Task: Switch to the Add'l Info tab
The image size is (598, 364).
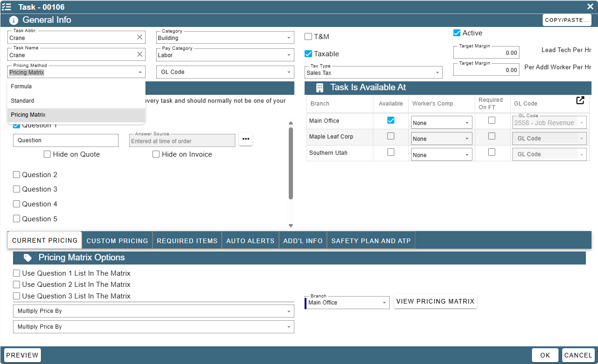Action: pyautogui.click(x=303, y=240)
